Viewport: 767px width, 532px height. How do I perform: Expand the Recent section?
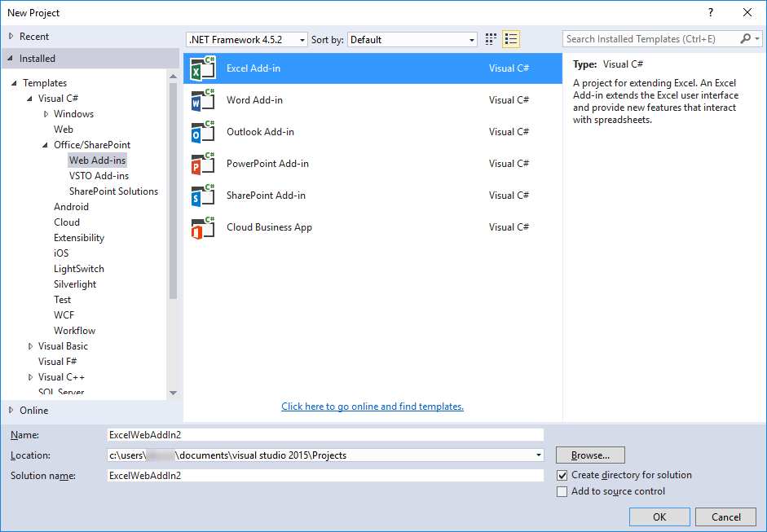click(11, 36)
